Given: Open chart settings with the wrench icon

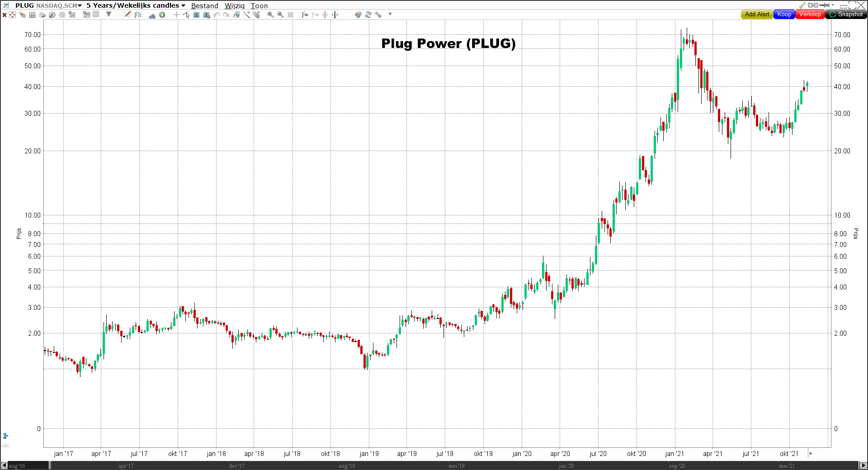Looking at the screenshot, I should pyautogui.click(x=378, y=14).
